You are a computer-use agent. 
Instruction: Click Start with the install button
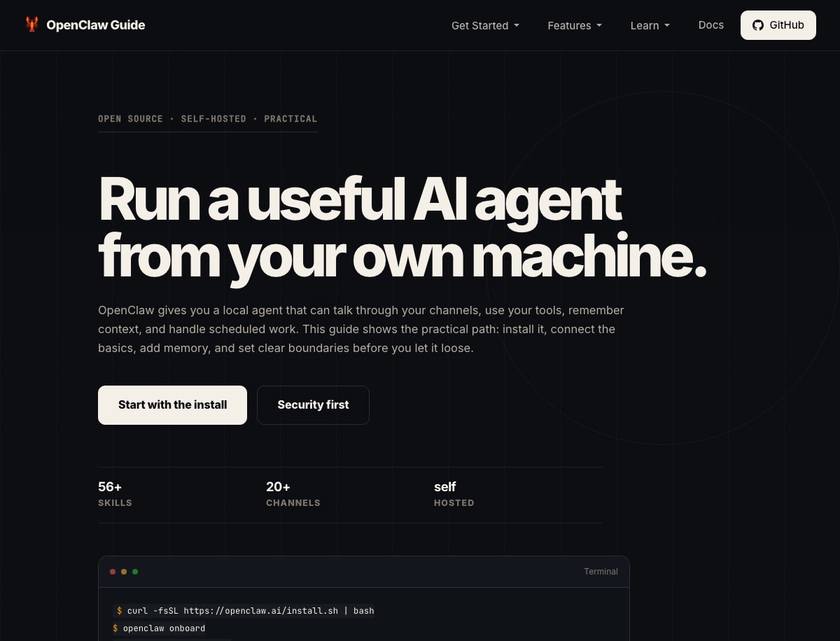(172, 405)
